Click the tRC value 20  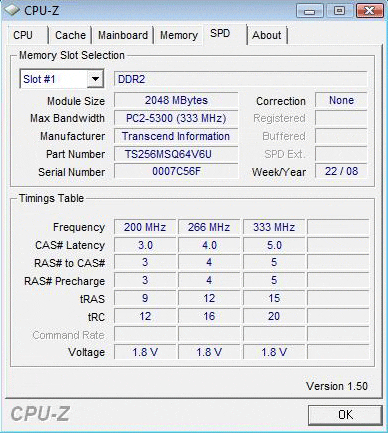(274, 316)
